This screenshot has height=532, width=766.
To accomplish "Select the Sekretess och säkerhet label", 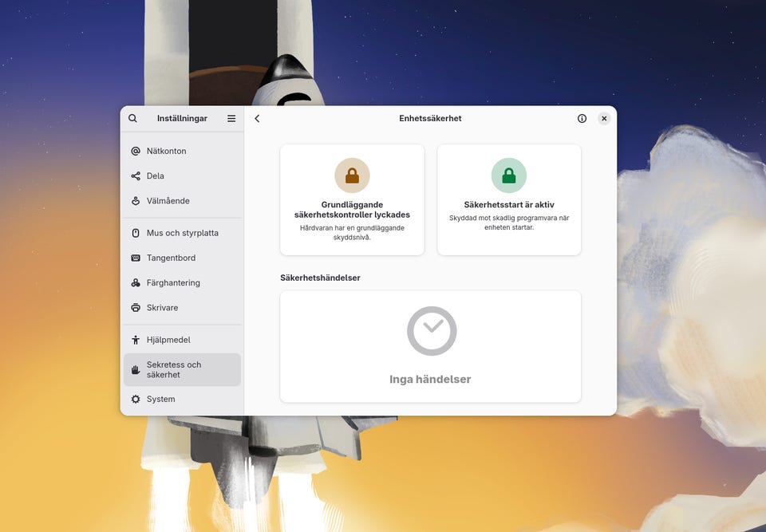I will coord(174,370).
